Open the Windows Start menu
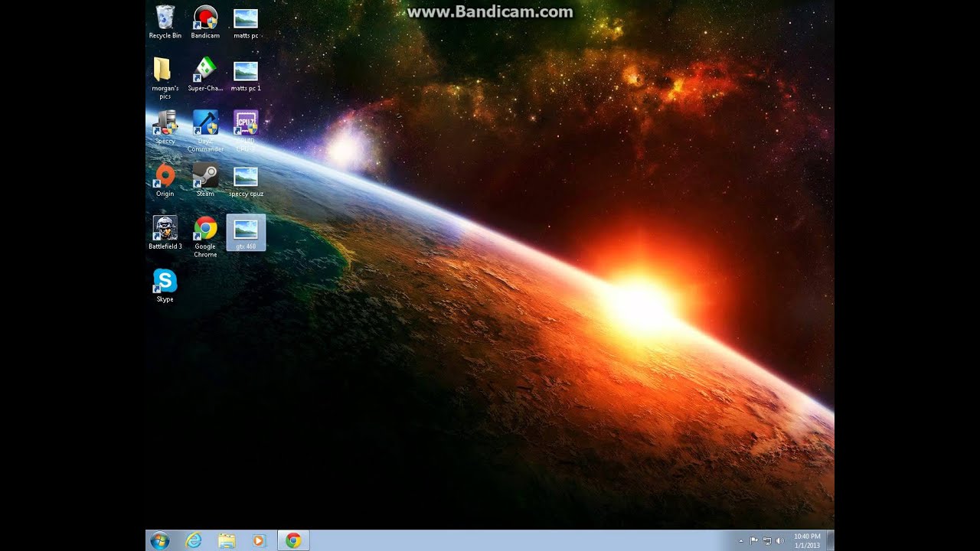This screenshot has height=551, width=980. tap(160, 541)
